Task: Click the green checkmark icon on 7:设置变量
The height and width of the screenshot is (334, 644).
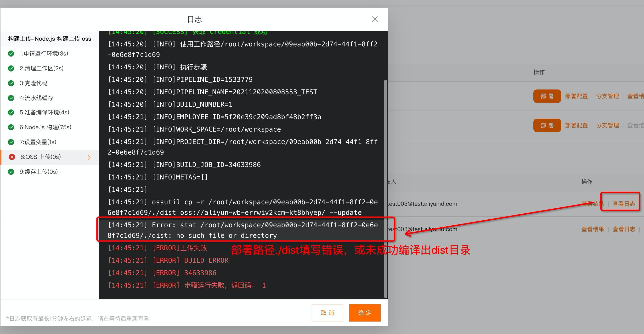Action: pos(11,142)
